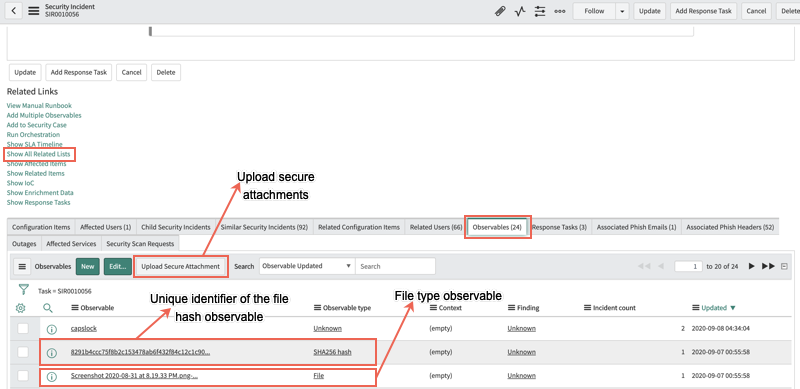Viewport: 800px width, 389px height.
Task: Click the funnel filter icon
Action: (x=23, y=290)
